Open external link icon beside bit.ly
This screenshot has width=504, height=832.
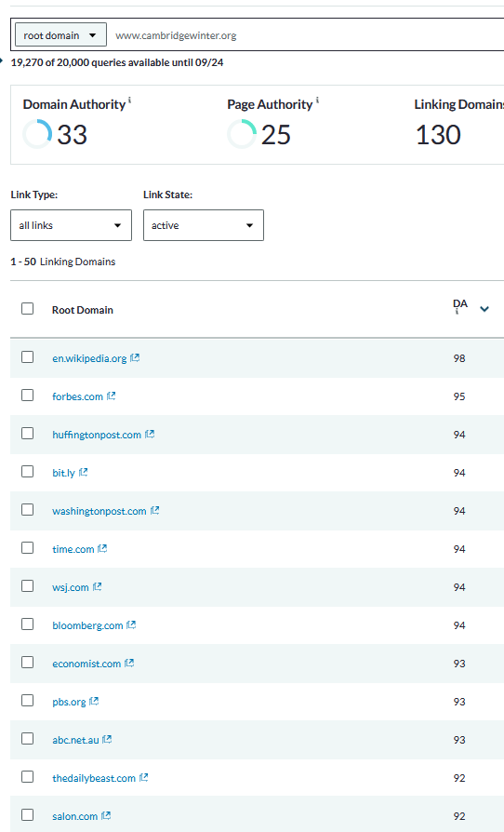(x=83, y=472)
